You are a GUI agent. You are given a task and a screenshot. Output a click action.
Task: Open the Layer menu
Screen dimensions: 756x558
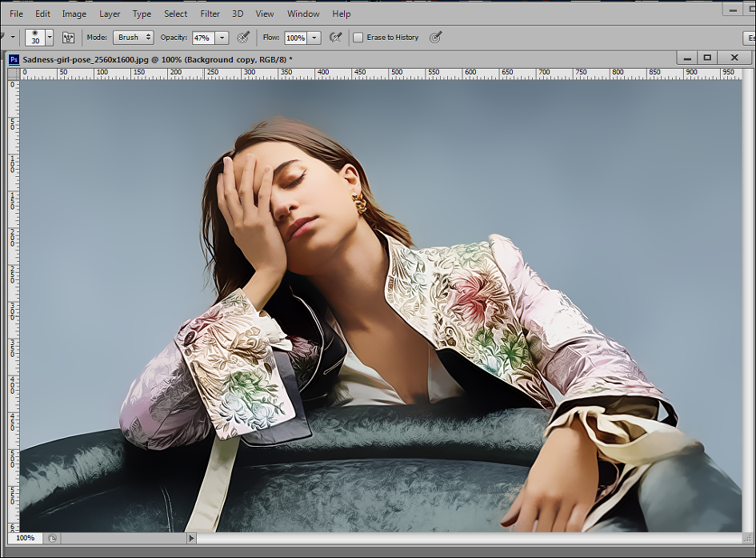(110, 14)
